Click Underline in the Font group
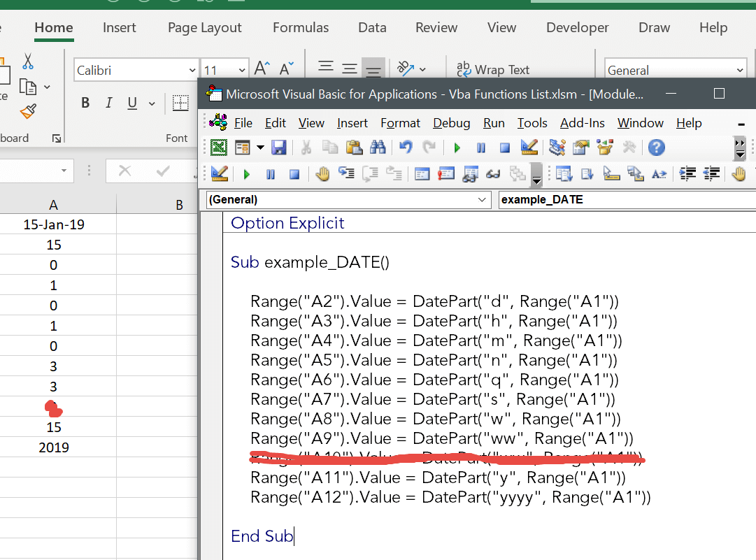 [131, 102]
